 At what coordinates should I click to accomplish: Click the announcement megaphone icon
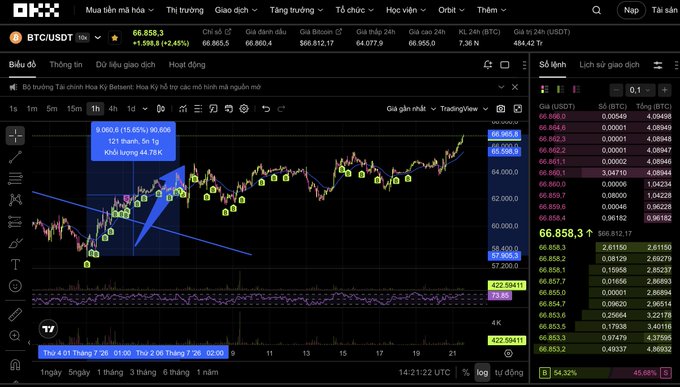[13, 87]
